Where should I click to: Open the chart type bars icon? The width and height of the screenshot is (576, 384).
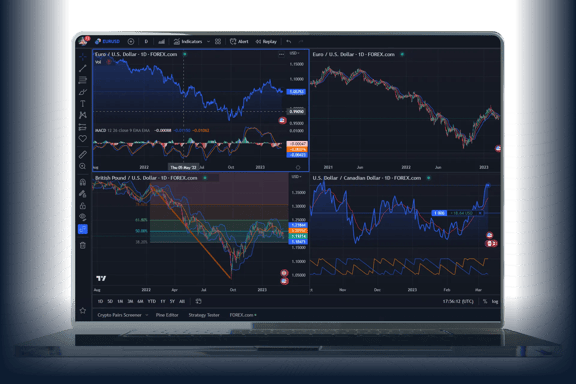[x=162, y=42]
